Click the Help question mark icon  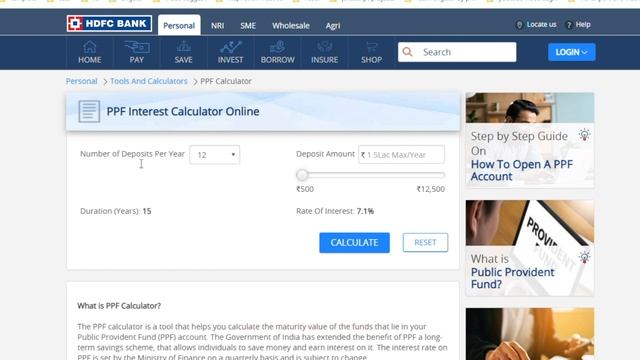(x=569, y=25)
